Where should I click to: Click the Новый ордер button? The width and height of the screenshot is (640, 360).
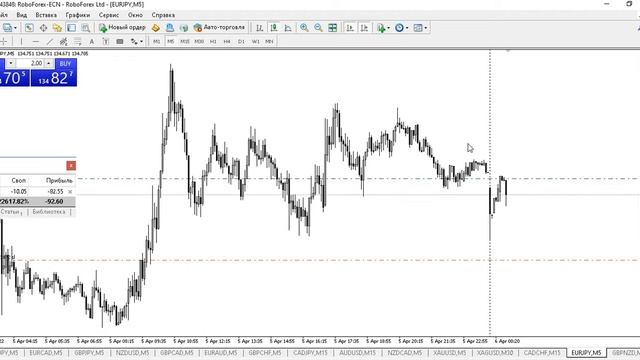point(122,27)
